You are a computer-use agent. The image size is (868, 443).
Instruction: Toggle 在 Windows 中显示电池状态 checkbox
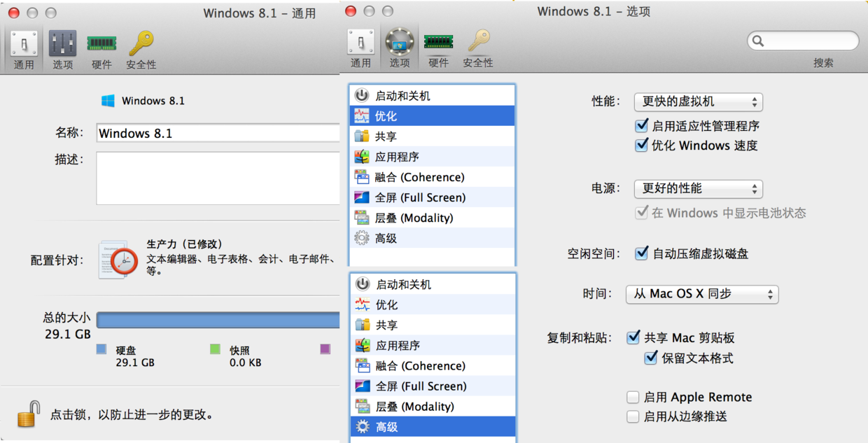[x=641, y=212]
